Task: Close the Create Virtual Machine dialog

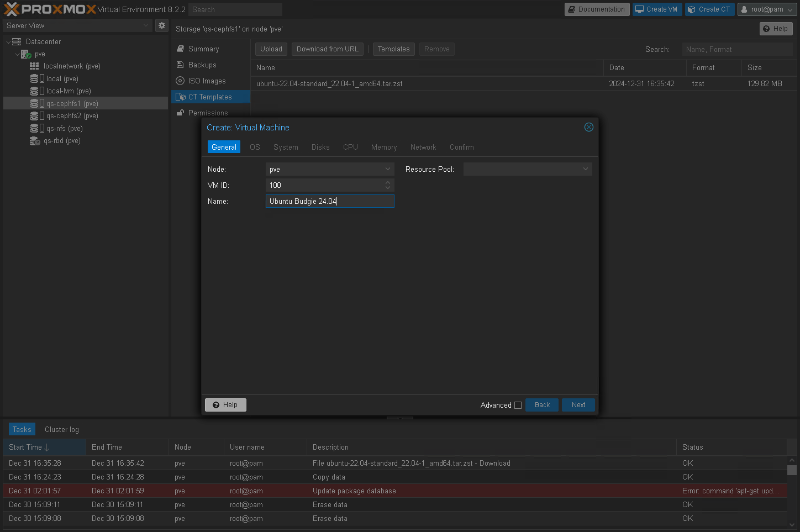Action: (x=589, y=127)
